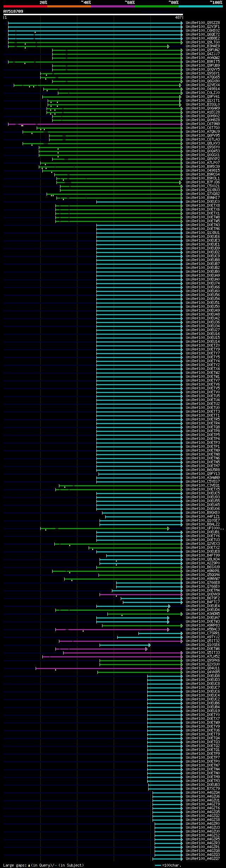Select label UniRef100_D0EUC0
Image resolution: width=226 pixels, height=868 pixels.
(203, 202)
